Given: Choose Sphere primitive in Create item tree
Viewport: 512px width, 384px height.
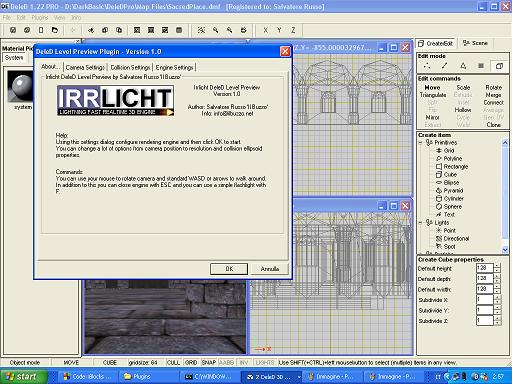Looking at the screenshot, I should [449, 207].
